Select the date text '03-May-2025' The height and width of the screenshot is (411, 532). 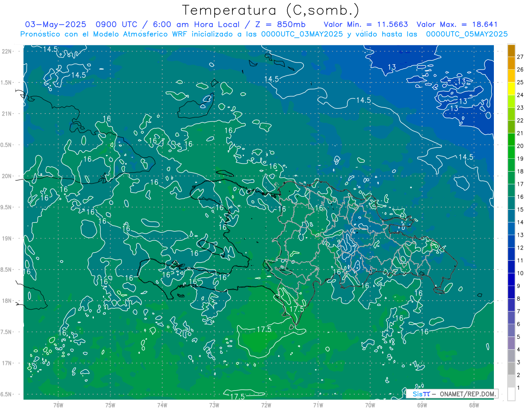56,24
